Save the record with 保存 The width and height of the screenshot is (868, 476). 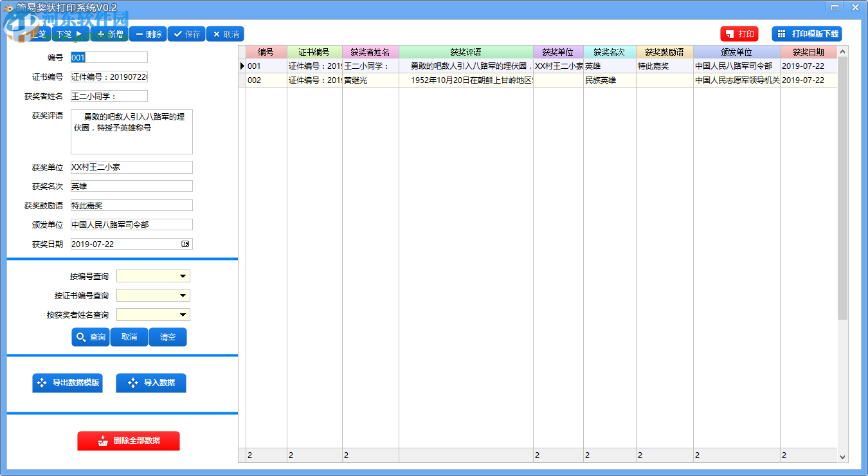click(186, 34)
